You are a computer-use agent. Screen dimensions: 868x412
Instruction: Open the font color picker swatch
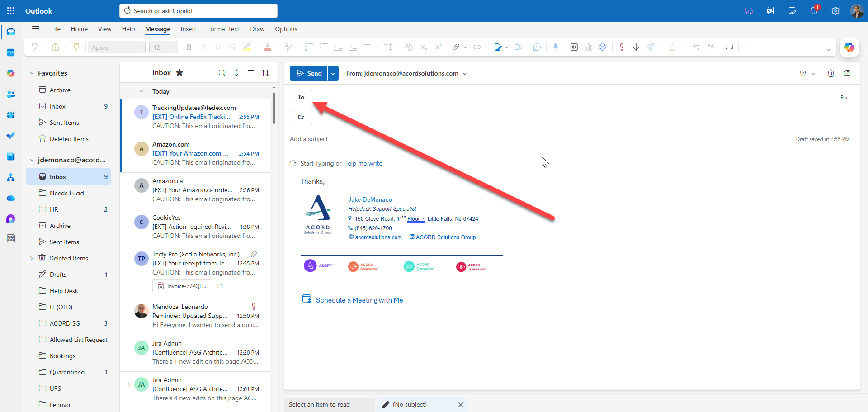tap(268, 47)
